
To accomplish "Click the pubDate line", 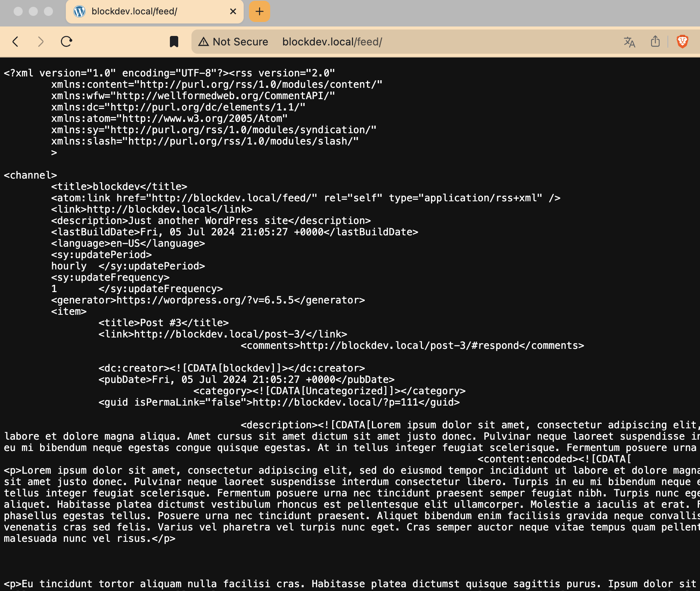I will click(x=246, y=379).
